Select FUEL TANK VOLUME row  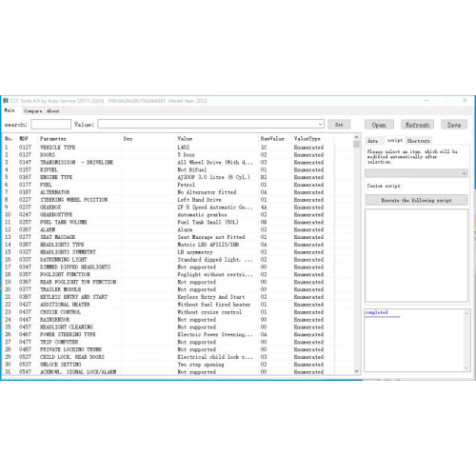(x=178, y=222)
